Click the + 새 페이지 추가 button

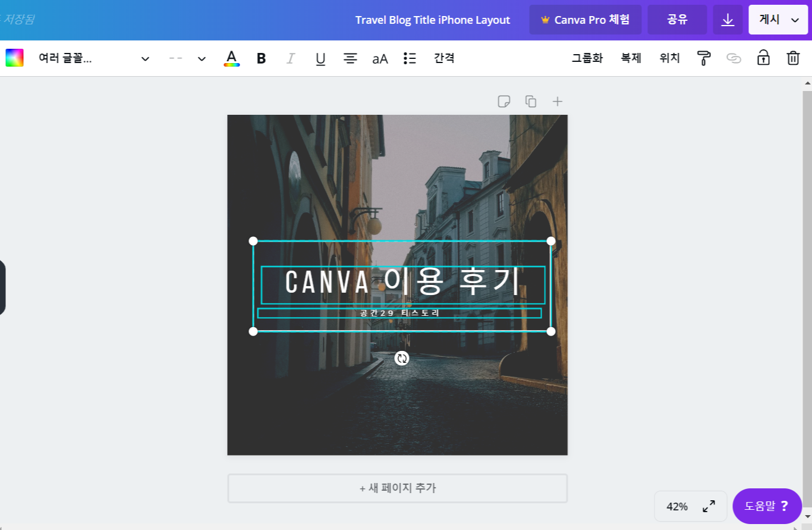397,488
